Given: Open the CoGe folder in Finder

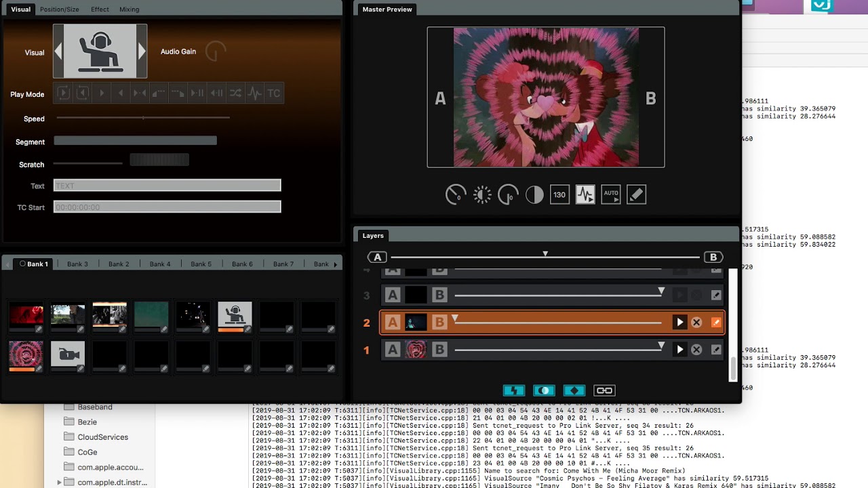Looking at the screenshot, I should (87, 452).
